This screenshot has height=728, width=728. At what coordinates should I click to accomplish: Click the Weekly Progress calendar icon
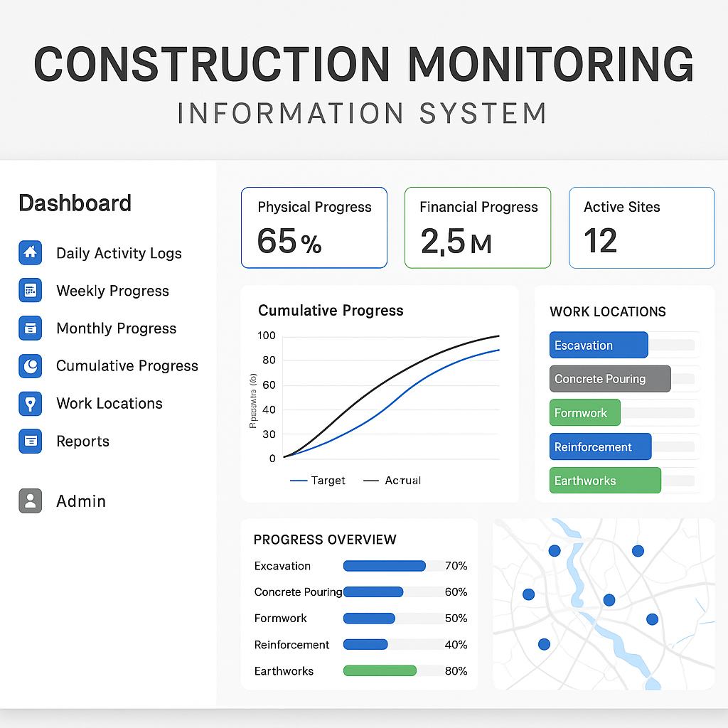(30, 290)
